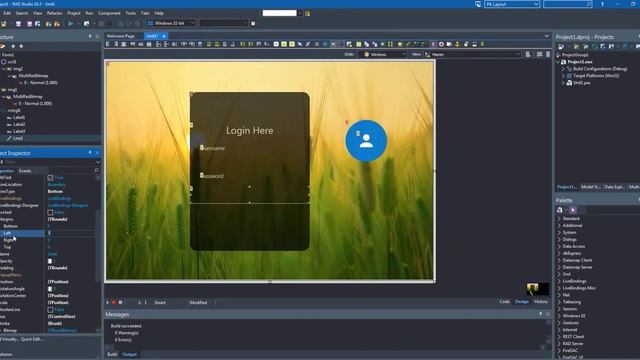This screenshot has height=360, width=640.
Task: Click the first align-left icon in designer toolbar
Action: tap(108, 44)
